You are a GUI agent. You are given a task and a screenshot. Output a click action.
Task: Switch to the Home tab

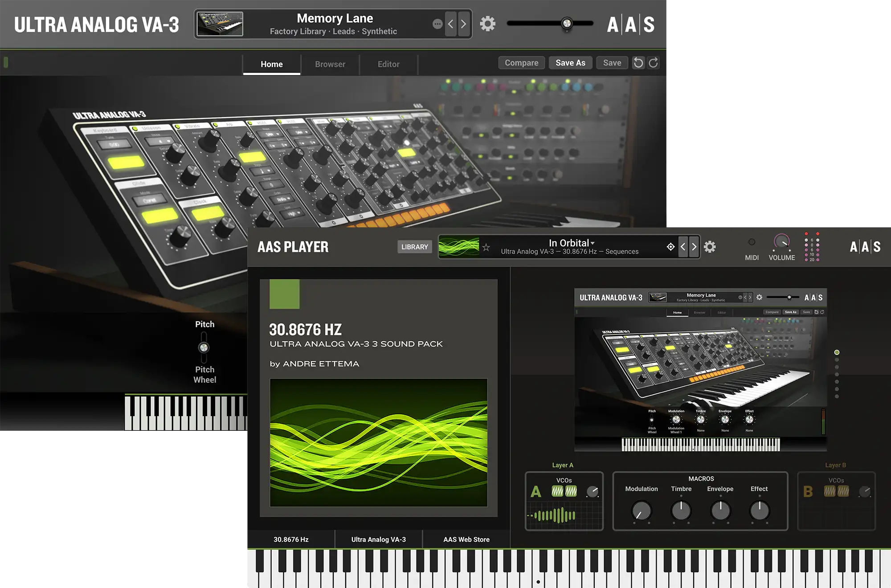pyautogui.click(x=272, y=64)
